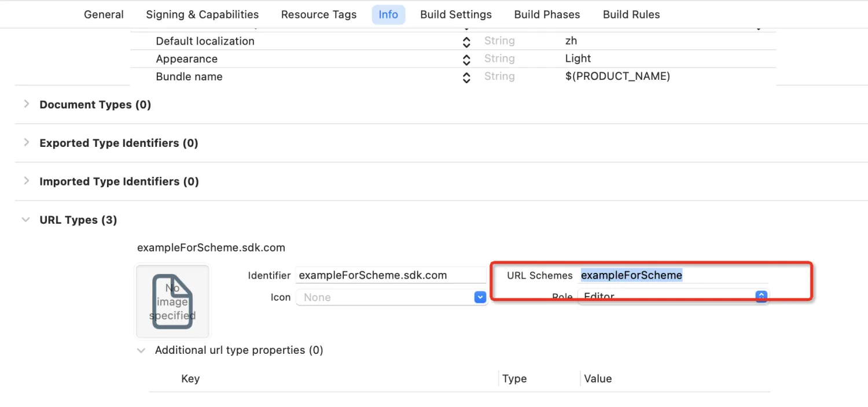Click the stepper beside Appearance row
The width and height of the screenshot is (868, 407).
pyautogui.click(x=466, y=59)
